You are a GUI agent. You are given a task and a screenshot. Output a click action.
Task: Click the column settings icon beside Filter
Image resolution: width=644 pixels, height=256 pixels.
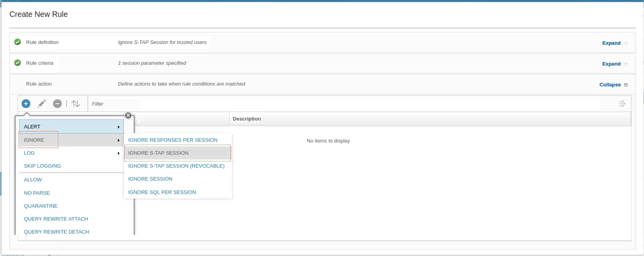(x=622, y=104)
